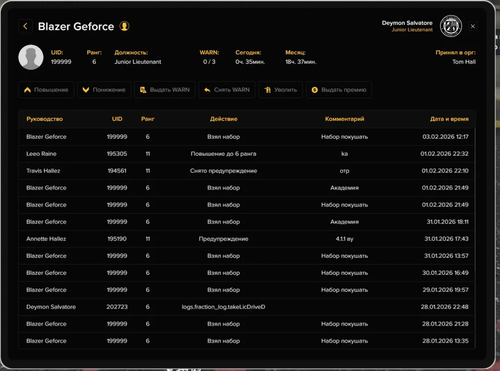The height and width of the screenshot is (371, 500).
Task: Click the '4.1.1 ву' comment
Action: click(345, 239)
